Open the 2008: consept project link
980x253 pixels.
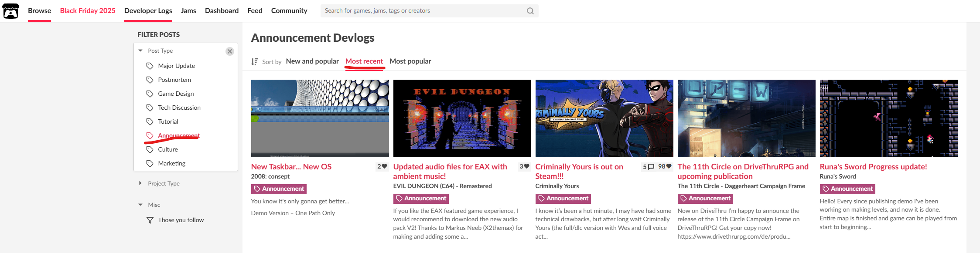click(270, 176)
